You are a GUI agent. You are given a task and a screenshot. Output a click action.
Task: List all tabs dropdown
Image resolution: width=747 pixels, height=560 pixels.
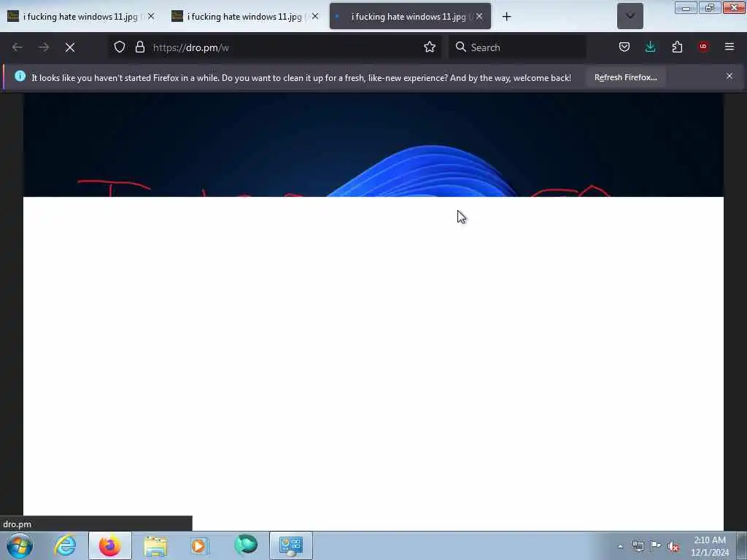[x=630, y=16]
